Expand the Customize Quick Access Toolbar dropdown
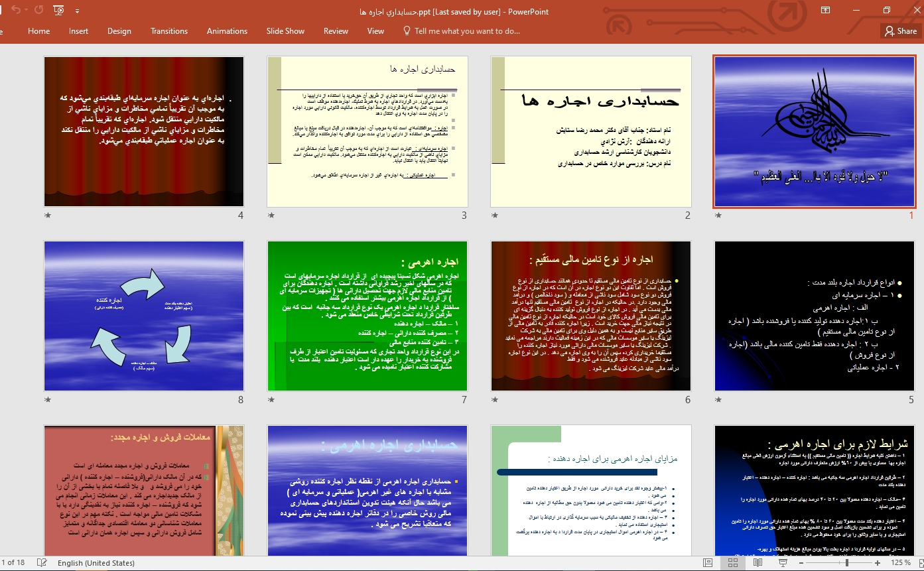 point(78,11)
